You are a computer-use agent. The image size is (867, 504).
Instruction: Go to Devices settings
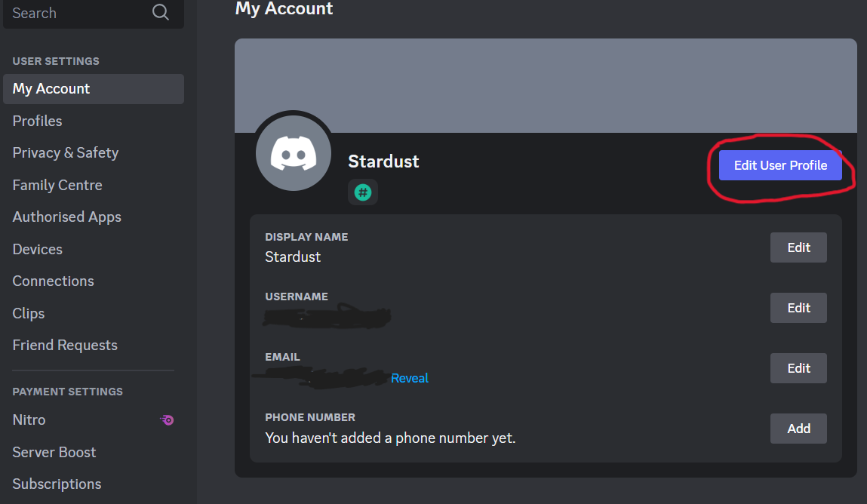[x=37, y=249]
